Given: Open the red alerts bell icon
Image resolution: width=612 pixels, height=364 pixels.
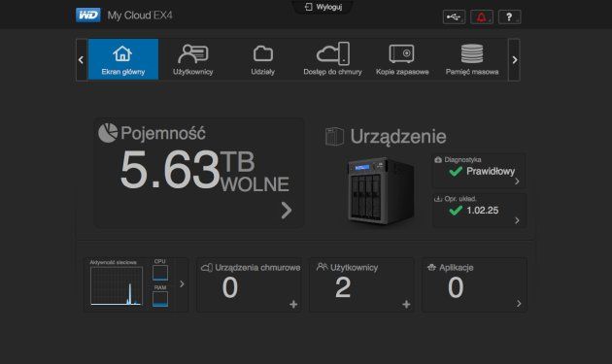Looking at the screenshot, I should [x=481, y=17].
